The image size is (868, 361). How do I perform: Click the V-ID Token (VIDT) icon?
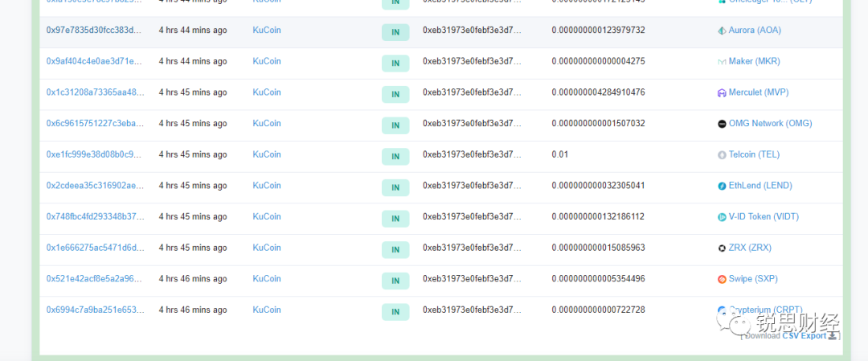tap(722, 216)
